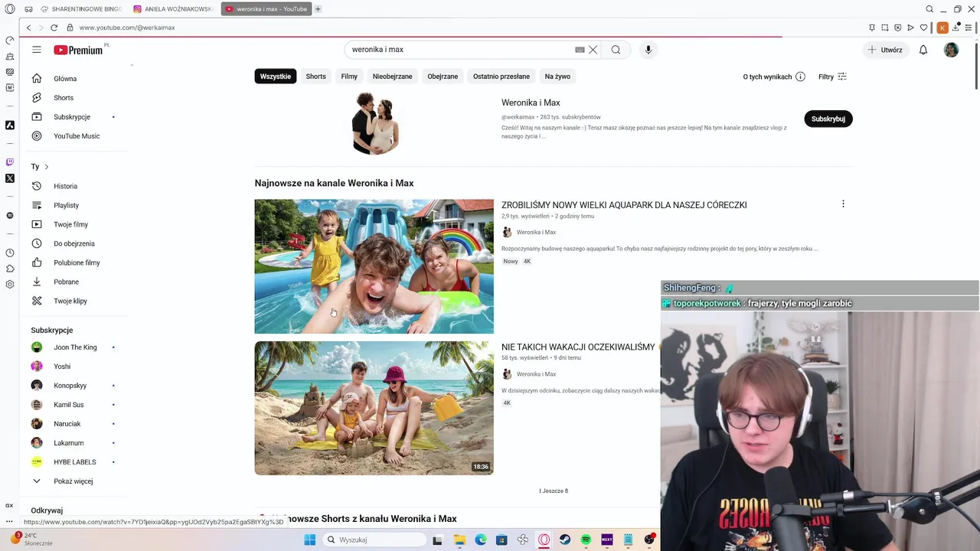Go back with the browser back arrow
The height and width of the screenshot is (551, 980).
pyautogui.click(x=28, y=28)
